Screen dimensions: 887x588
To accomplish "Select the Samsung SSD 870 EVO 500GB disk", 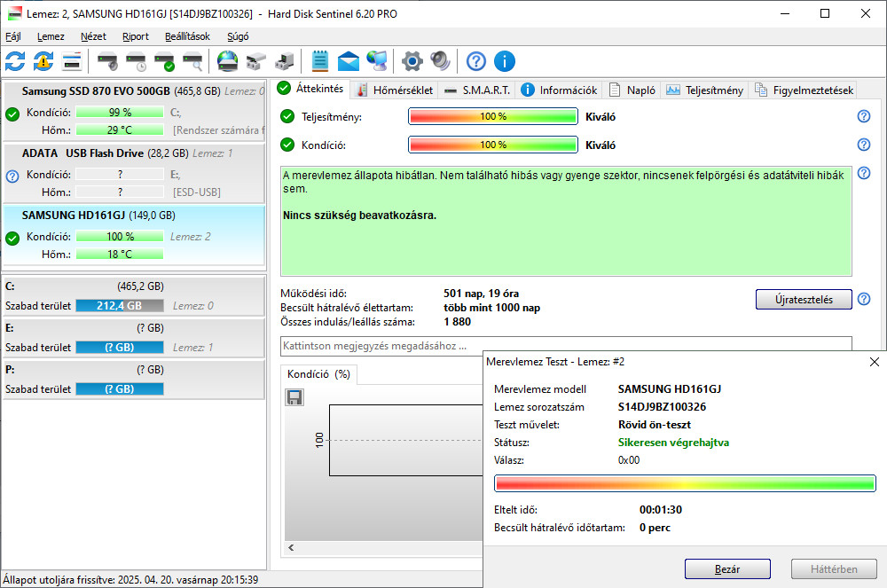I will tap(134, 111).
